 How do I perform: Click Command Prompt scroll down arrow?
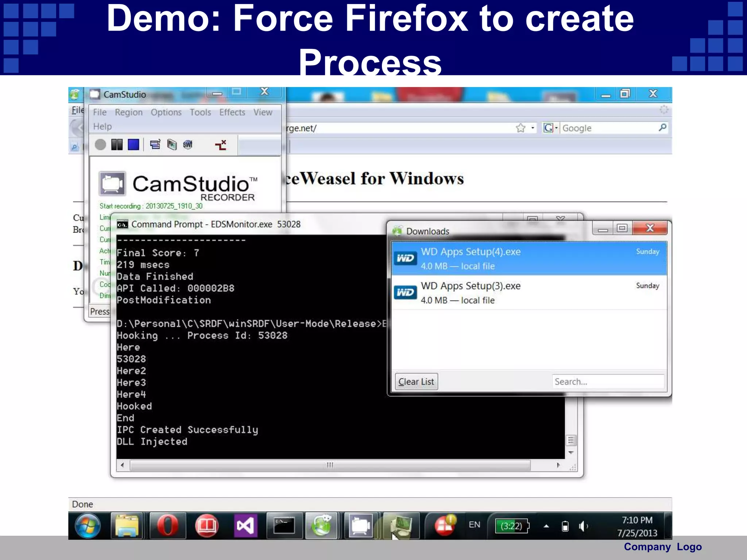(571, 452)
